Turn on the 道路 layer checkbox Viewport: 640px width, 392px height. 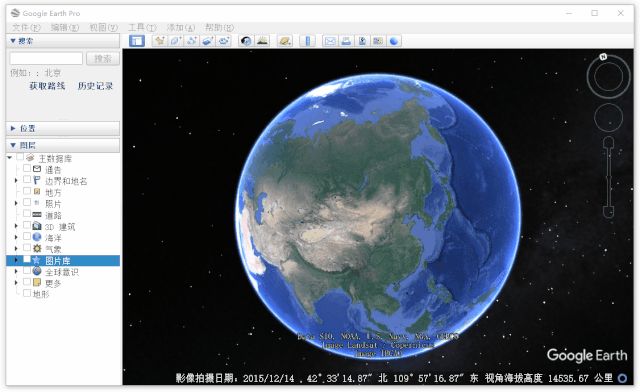(x=27, y=214)
